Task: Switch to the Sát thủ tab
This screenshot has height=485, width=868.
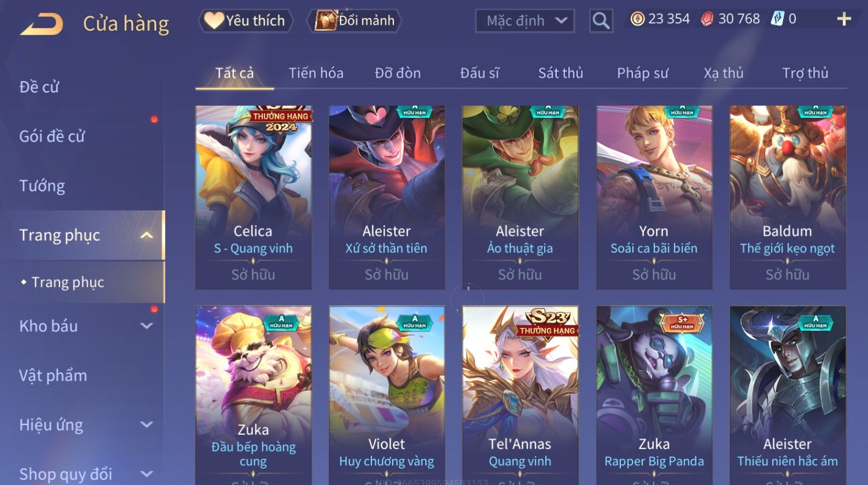Action: 560,73
